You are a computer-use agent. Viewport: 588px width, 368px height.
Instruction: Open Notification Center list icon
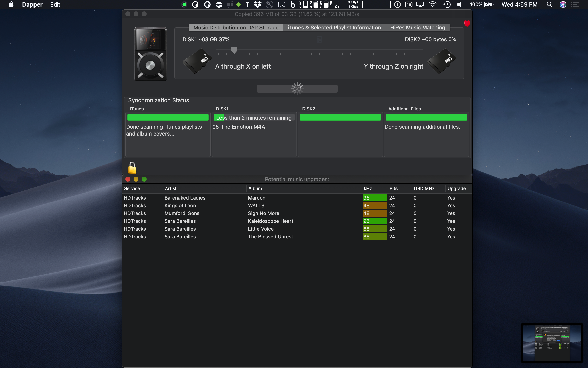tap(575, 4)
